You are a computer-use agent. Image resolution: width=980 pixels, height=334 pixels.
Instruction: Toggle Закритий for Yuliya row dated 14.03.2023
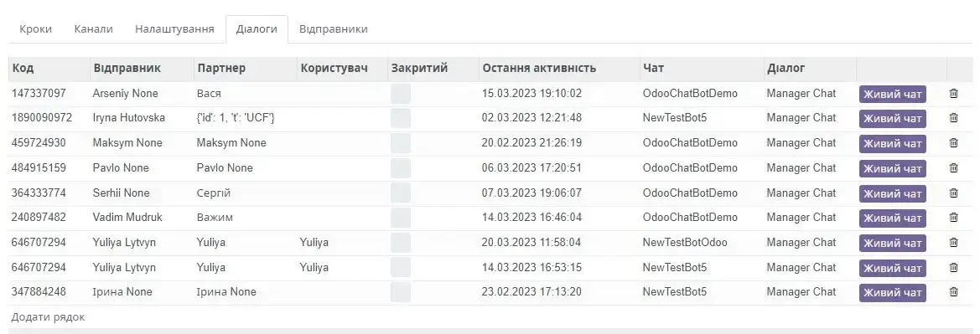pyautogui.click(x=401, y=267)
